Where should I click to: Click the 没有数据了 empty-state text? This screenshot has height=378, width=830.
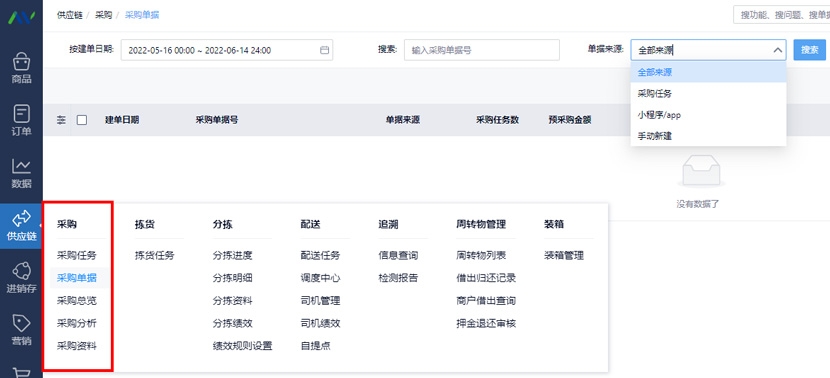pos(698,204)
